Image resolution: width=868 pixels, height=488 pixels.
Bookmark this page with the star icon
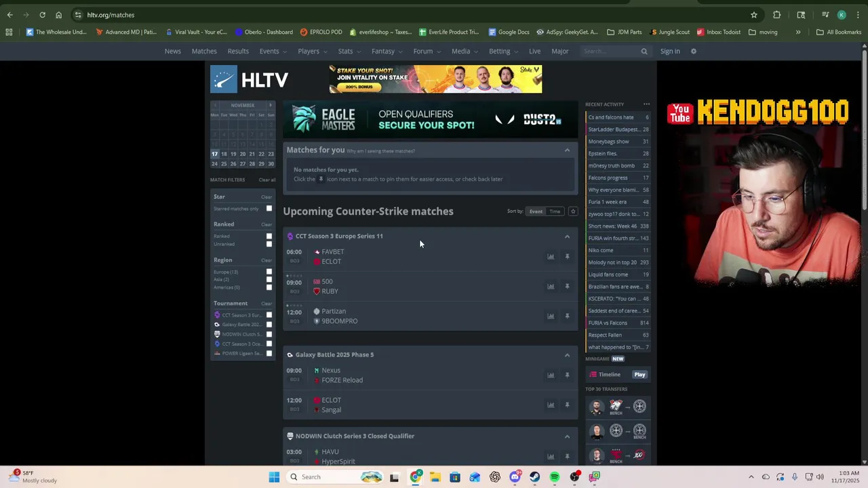[753, 15]
